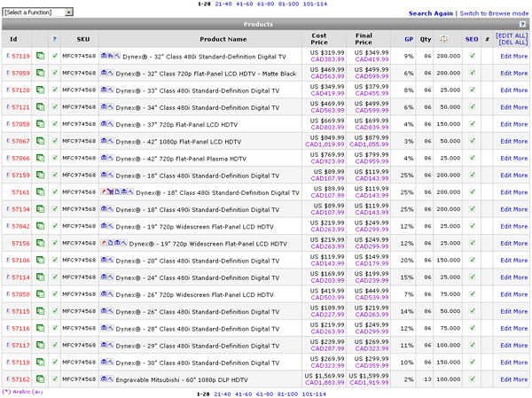Click the camera icon beside the Dynex 26" 720p Widescreen HDTV name
The image size is (532, 398).
(104, 293)
